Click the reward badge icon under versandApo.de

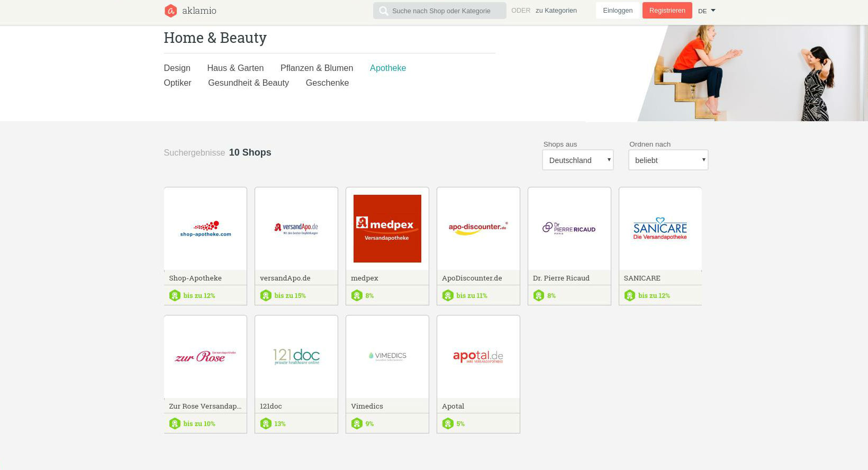[x=266, y=295]
